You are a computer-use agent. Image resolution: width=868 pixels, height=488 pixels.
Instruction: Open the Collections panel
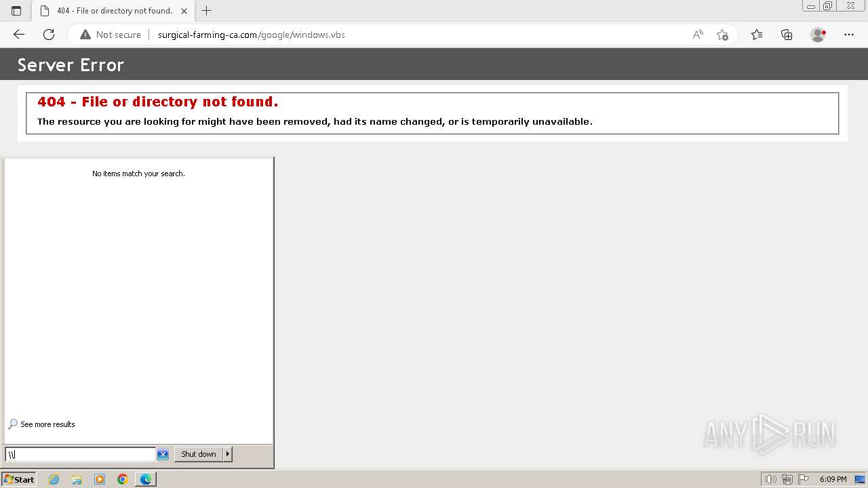[787, 35]
